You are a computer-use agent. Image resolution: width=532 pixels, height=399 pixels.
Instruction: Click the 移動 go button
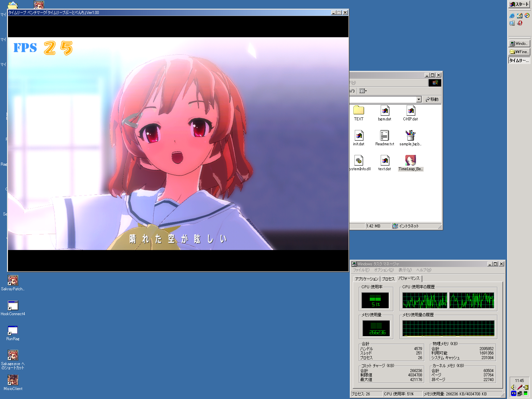click(x=432, y=99)
